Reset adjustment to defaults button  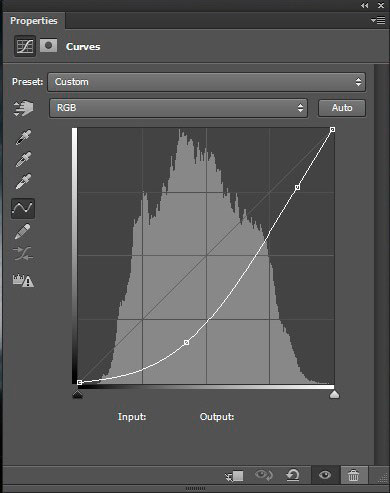[x=293, y=475]
